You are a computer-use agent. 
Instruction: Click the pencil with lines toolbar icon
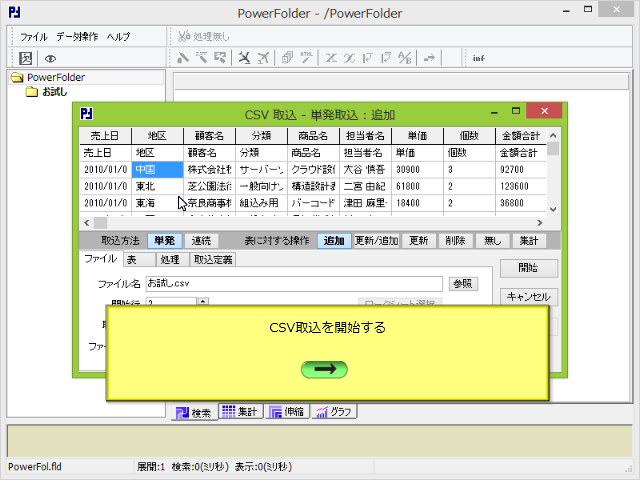click(x=201, y=58)
